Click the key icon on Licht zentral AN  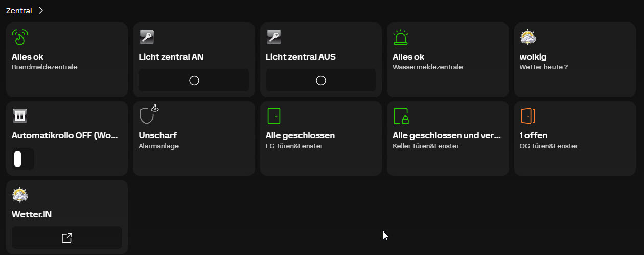click(x=147, y=37)
